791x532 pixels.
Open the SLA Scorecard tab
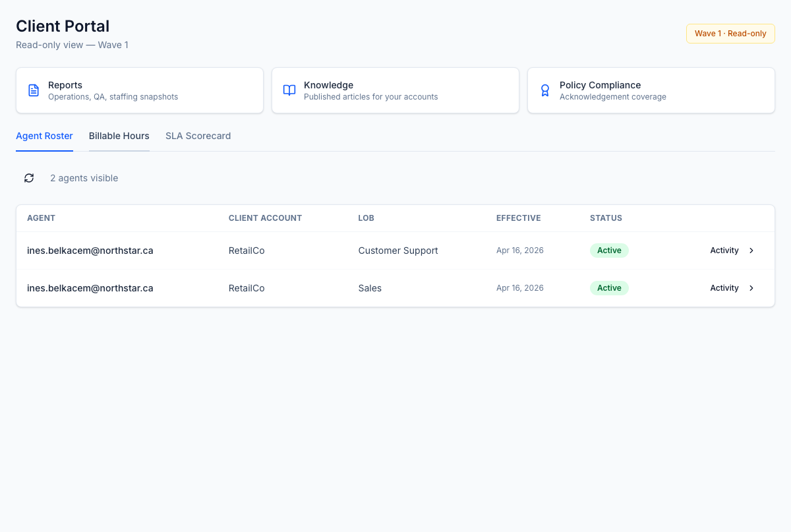coord(198,136)
